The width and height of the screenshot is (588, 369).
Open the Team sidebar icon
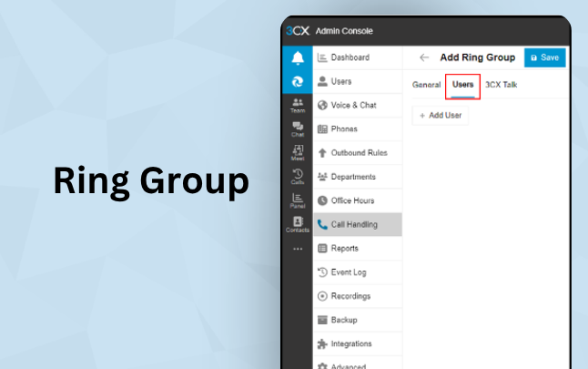tap(298, 106)
